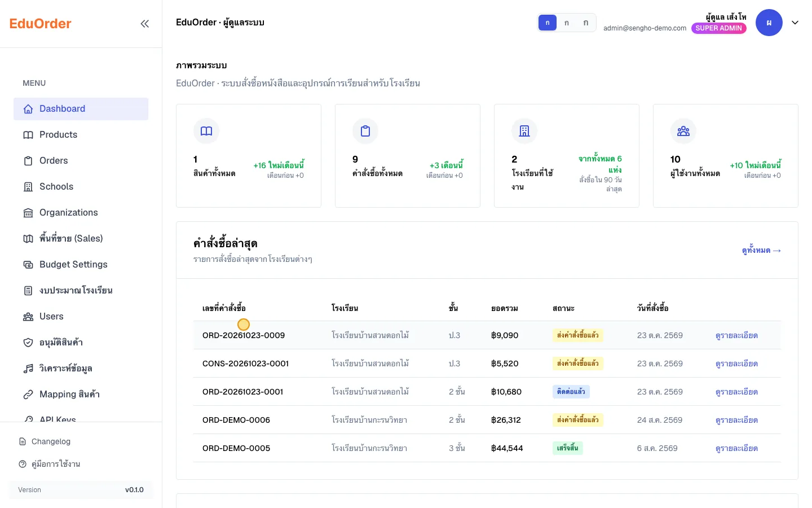
Task: Click the เสร็จสิ้น status badge
Action: coord(568,448)
